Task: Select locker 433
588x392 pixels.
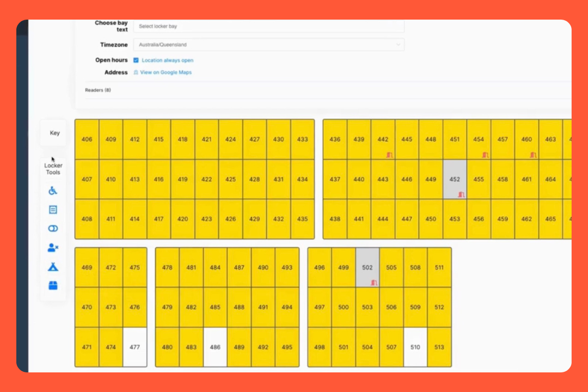Action: tap(302, 139)
